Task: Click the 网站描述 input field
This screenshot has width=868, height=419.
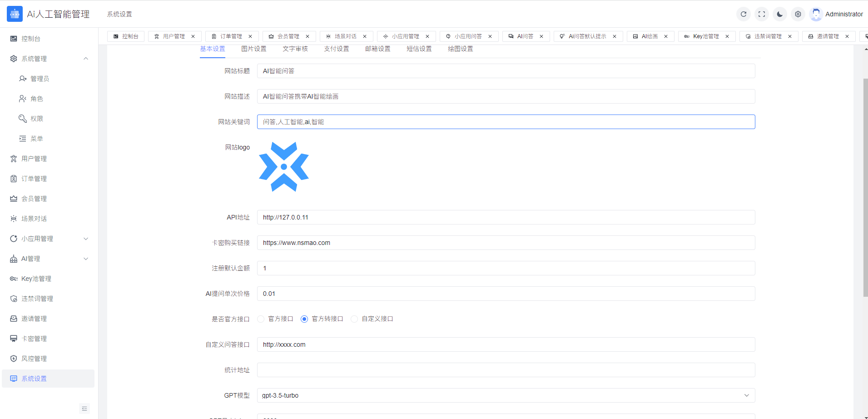Action: (x=506, y=96)
